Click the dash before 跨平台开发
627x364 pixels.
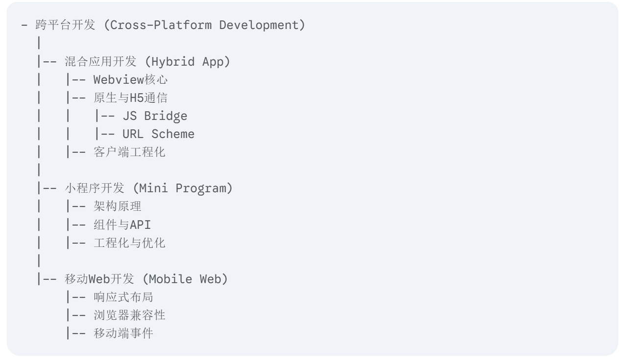point(24,25)
